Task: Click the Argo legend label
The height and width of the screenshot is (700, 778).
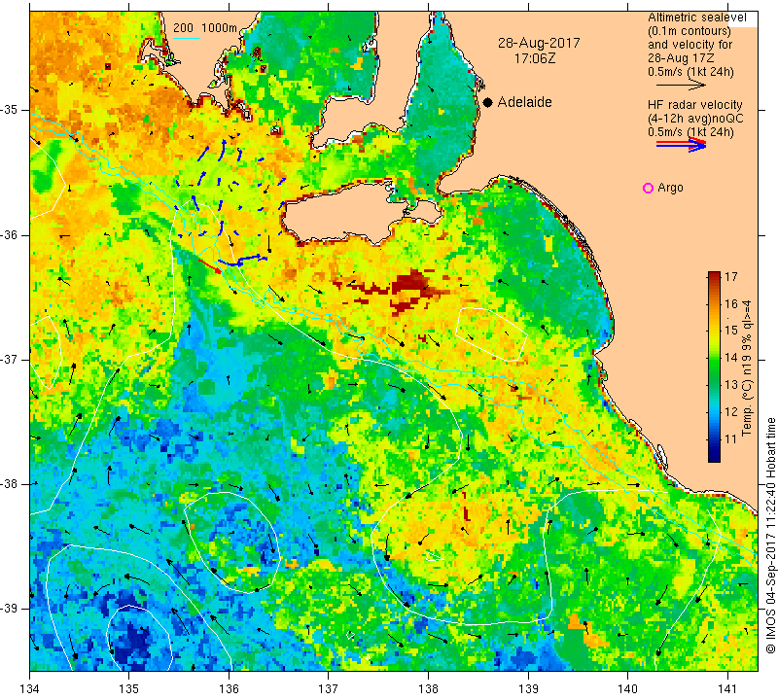Action: coord(670,188)
